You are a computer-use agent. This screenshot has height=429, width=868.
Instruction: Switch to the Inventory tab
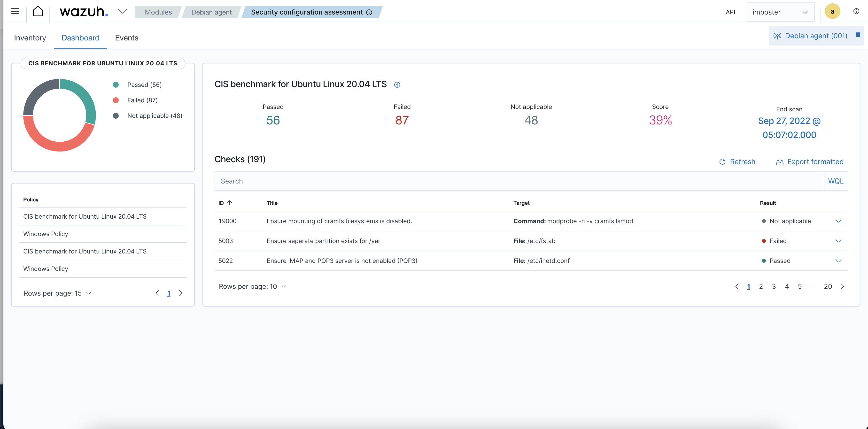point(30,38)
